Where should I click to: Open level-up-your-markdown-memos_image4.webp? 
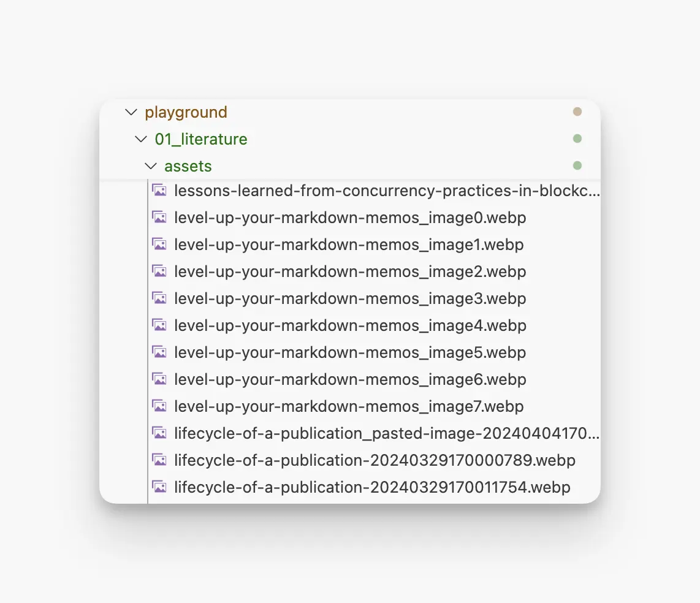point(350,325)
